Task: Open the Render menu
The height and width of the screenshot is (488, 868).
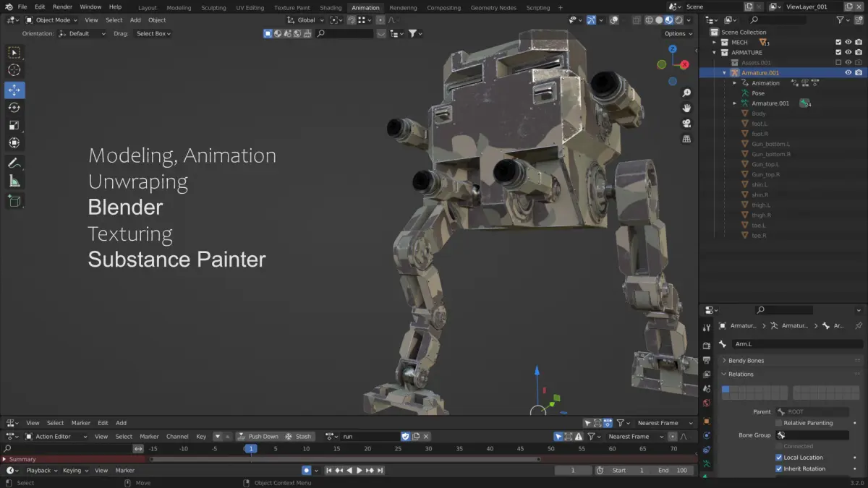Action: point(62,7)
